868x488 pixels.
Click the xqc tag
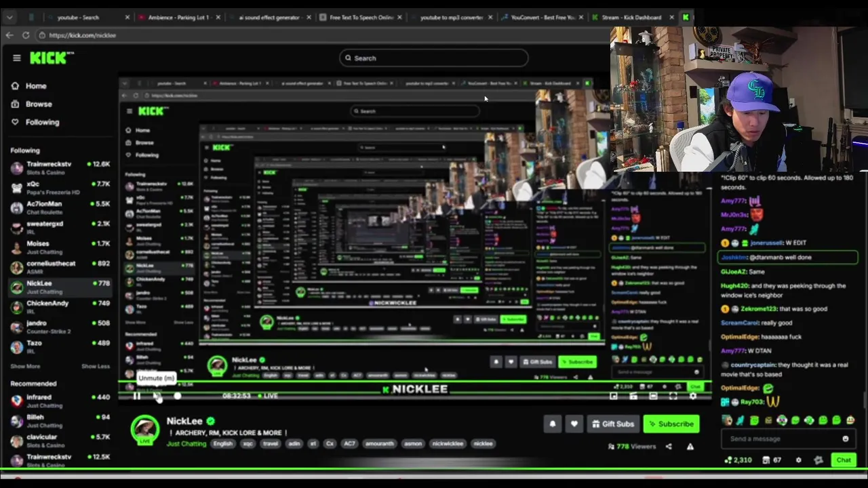coord(248,444)
